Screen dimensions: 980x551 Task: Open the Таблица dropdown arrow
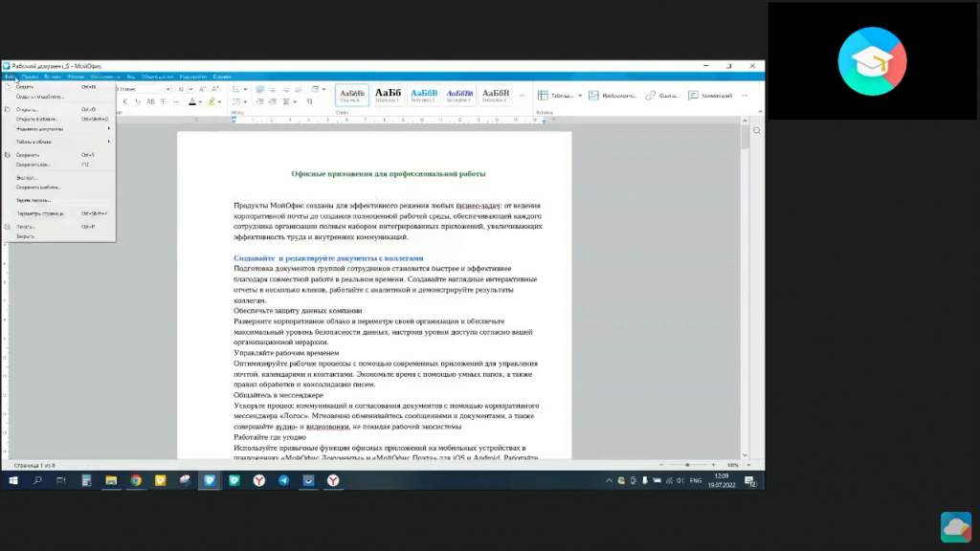580,96
